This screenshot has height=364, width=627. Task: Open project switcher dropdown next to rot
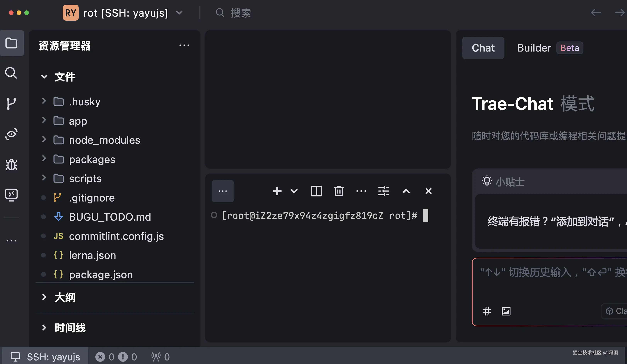(179, 12)
